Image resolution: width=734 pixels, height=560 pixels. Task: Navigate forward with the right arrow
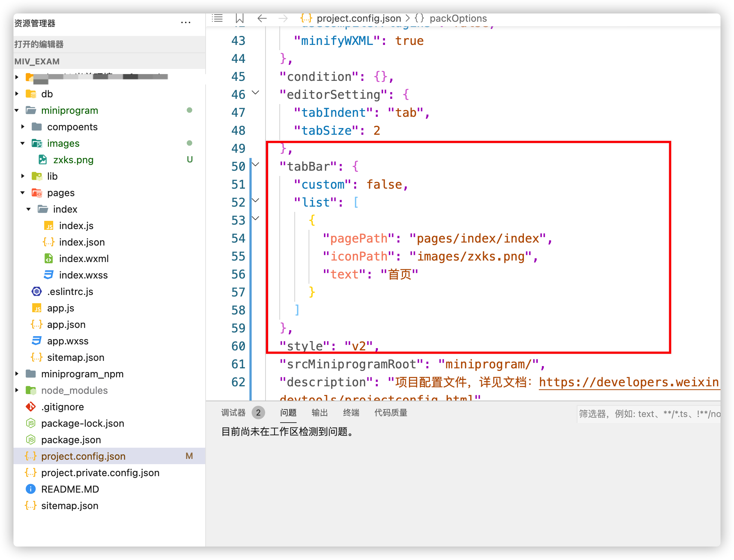tap(283, 18)
